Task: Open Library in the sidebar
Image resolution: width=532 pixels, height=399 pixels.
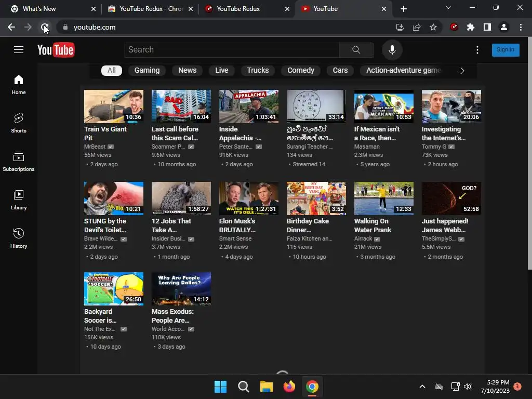Action: coord(19,200)
